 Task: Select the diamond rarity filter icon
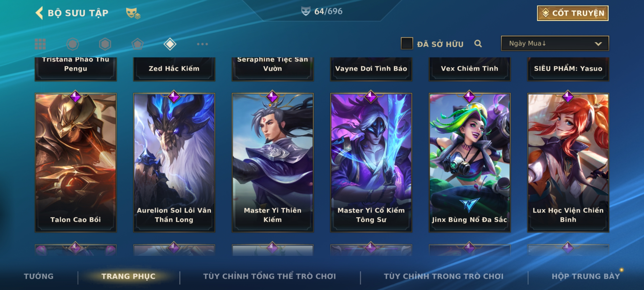pos(170,44)
